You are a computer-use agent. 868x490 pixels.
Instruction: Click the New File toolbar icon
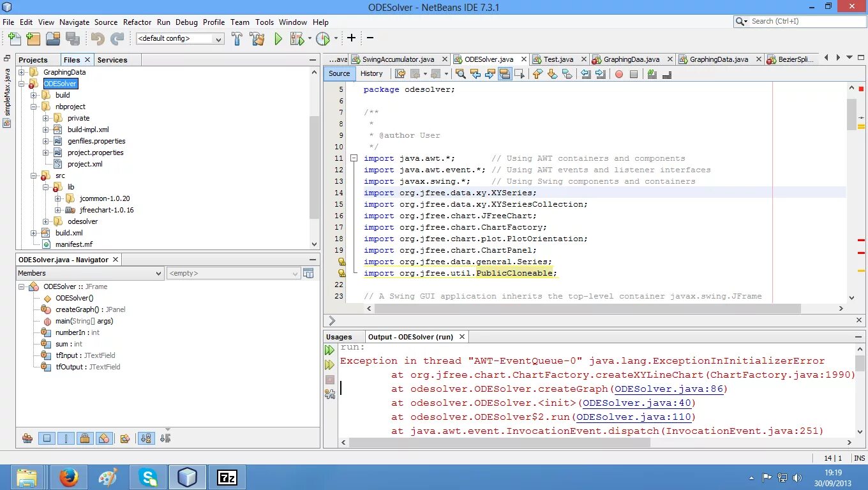pyautogui.click(x=14, y=39)
